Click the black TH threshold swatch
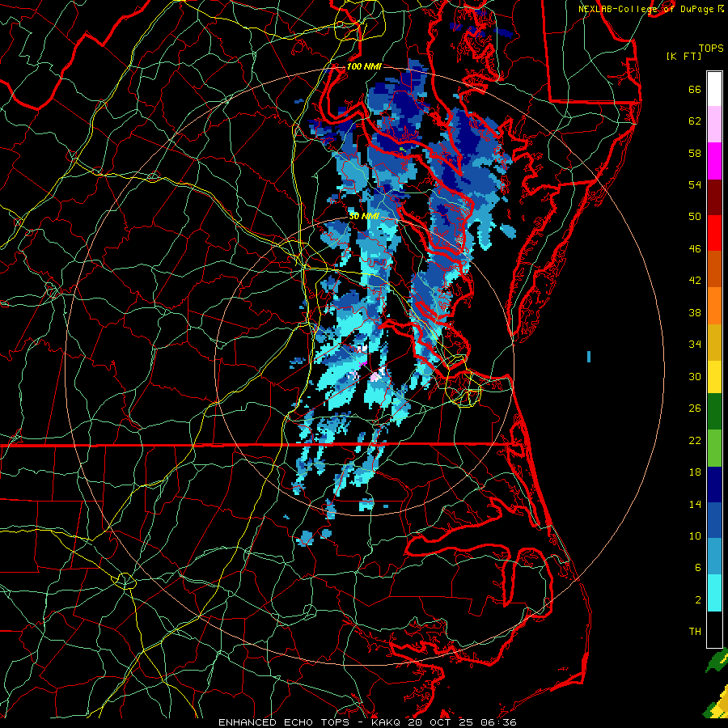728x728 pixels. [x=714, y=629]
